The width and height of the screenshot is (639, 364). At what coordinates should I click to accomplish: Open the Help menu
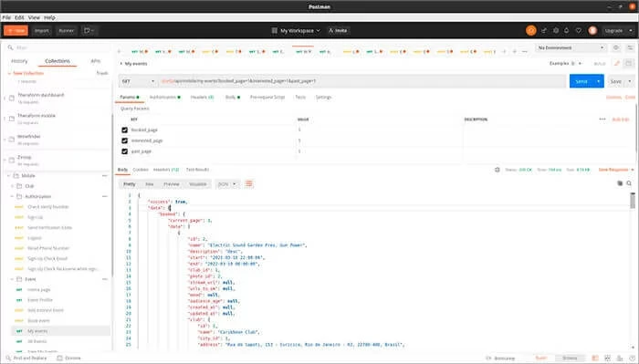[49, 17]
